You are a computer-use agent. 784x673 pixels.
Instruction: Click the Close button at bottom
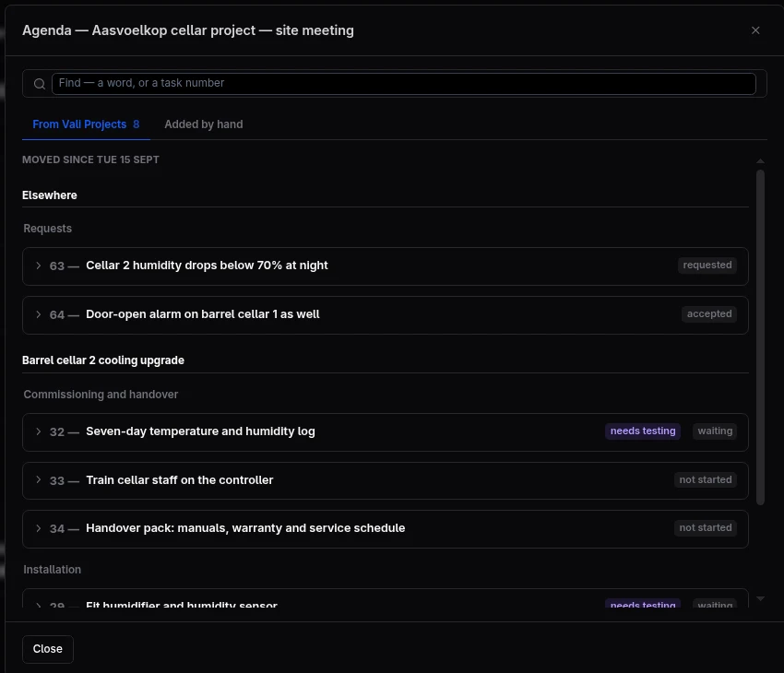coord(47,649)
